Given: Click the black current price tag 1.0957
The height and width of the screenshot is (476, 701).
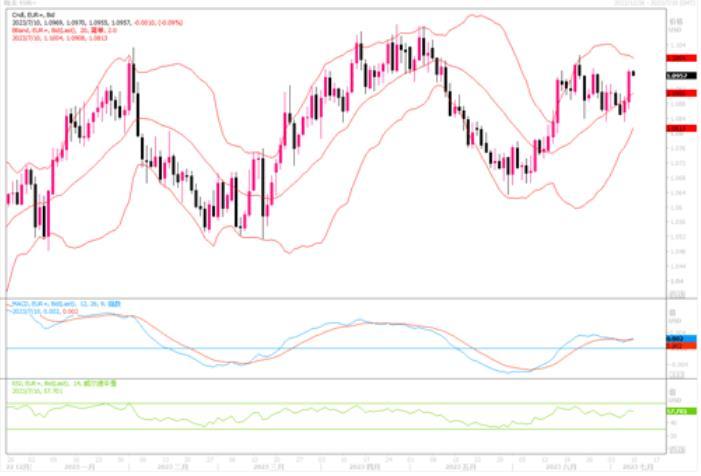Looking at the screenshot, I should click(x=677, y=76).
